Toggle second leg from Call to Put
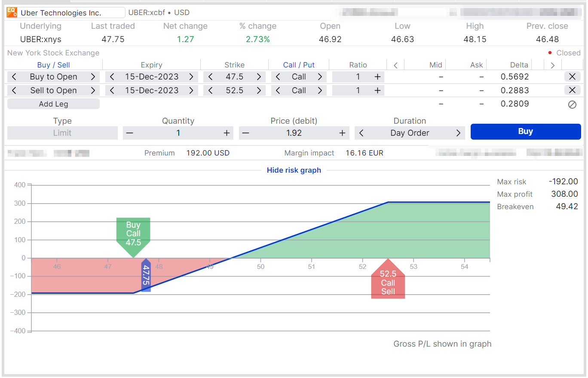The image size is (588, 378). (320, 91)
